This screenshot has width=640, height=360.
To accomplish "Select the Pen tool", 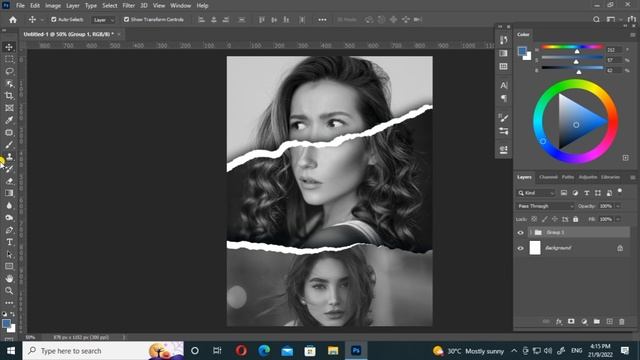I will [x=9, y=230].
